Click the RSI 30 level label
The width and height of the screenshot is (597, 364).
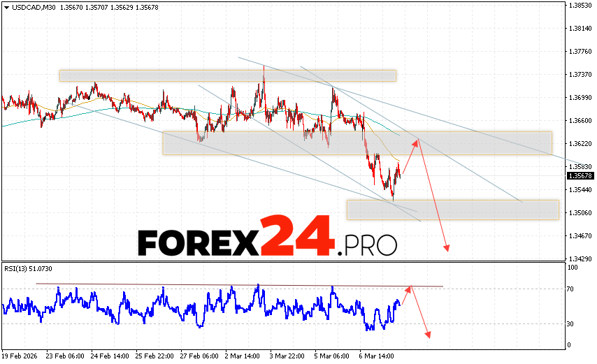click(x=570, y=323)
